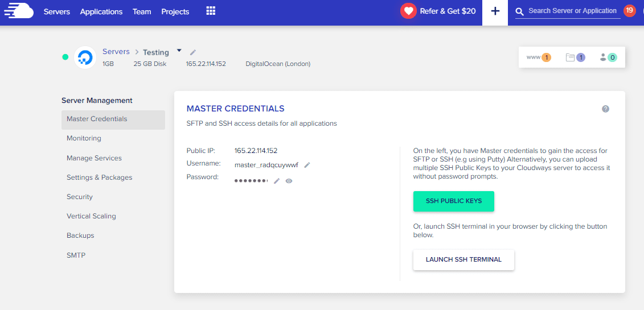
Task: Click the Search Server or Application field
Action: tap(572, 11)
